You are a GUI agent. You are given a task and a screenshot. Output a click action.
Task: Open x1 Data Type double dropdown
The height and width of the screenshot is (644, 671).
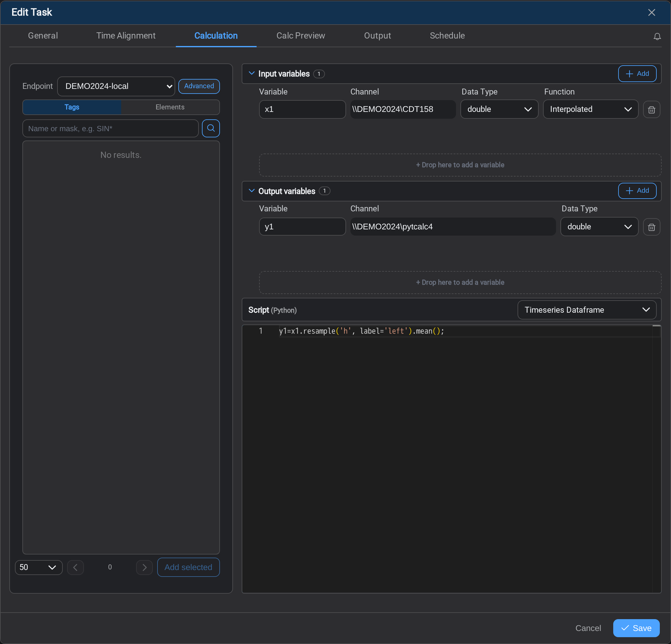(x=499, y=109)
